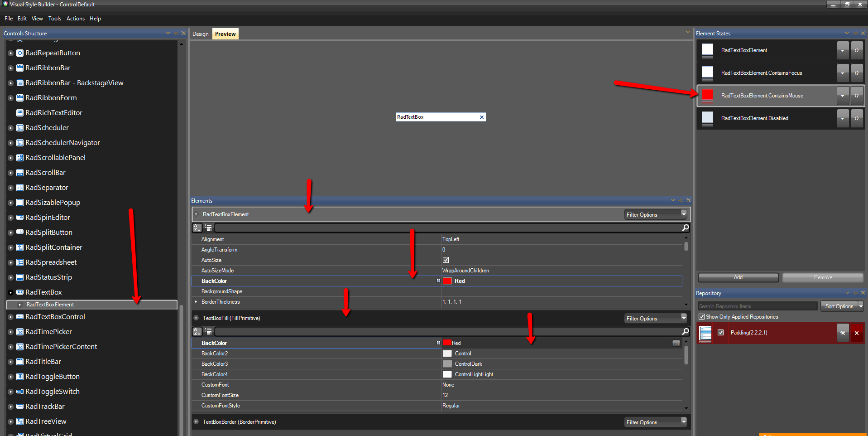The height and width of the screenshot is (436, 868).
Task: Expand the RadRepeatButton tree node
Action: coord(10,53)
